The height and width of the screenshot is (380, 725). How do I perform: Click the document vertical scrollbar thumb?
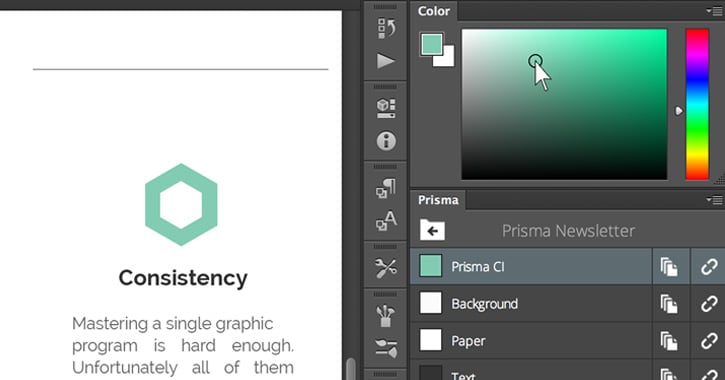click(351, 369)
